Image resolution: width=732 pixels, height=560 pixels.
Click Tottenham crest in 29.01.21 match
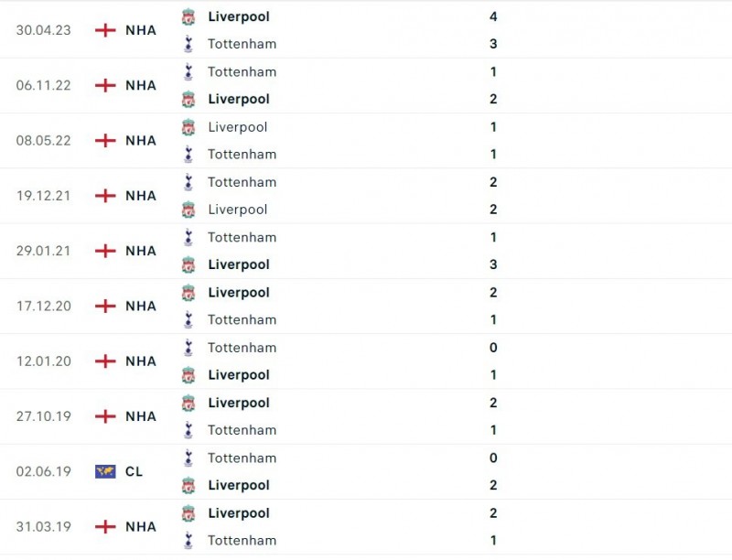click(x=188, y=237)
